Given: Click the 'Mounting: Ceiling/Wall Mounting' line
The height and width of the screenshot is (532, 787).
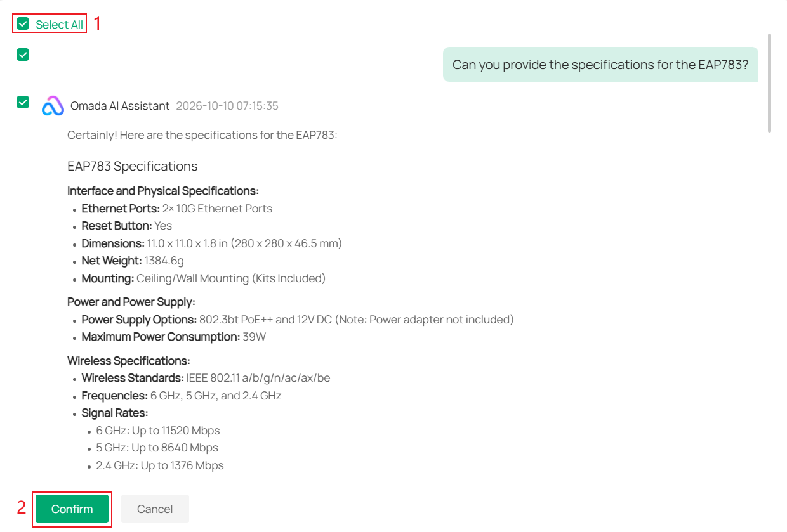Looking at the screenshot, I should (204, 278).
